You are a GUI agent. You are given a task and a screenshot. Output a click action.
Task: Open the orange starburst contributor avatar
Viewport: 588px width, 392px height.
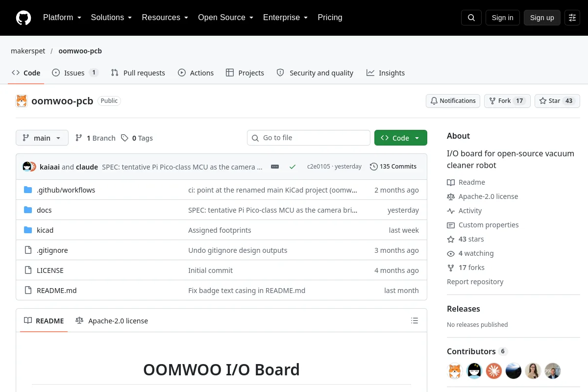494,371
